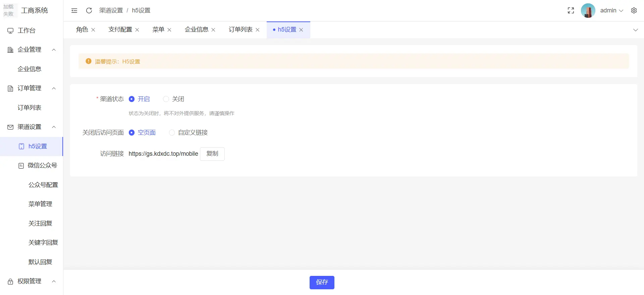Click the 企业管理 building icon
644x295 pixels.
(10, 50)
